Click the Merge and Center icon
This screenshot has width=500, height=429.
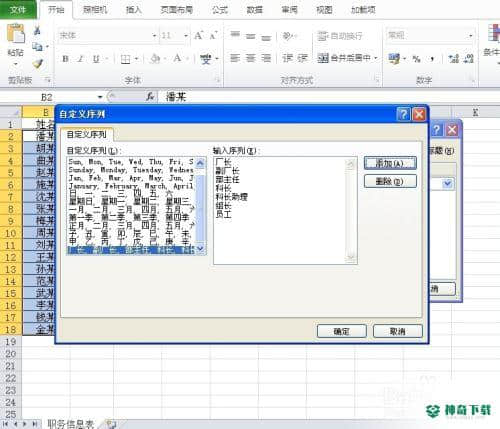(x=323, y=58)
